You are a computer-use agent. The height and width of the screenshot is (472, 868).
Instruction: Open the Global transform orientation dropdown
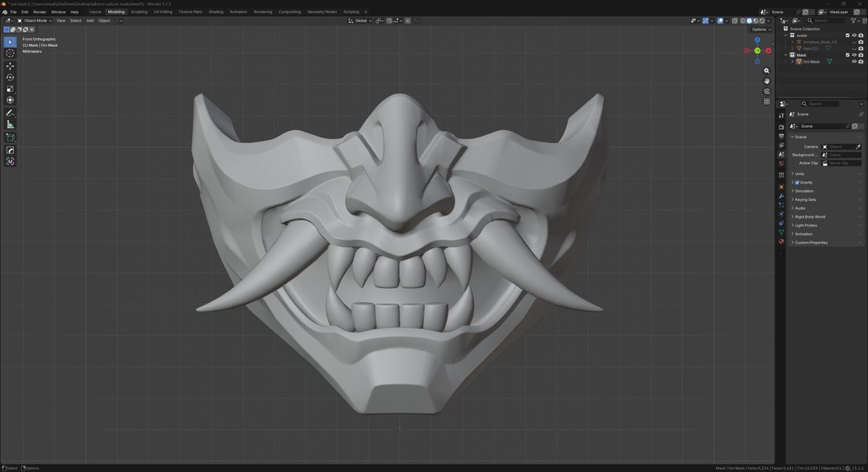click(360, 20)
